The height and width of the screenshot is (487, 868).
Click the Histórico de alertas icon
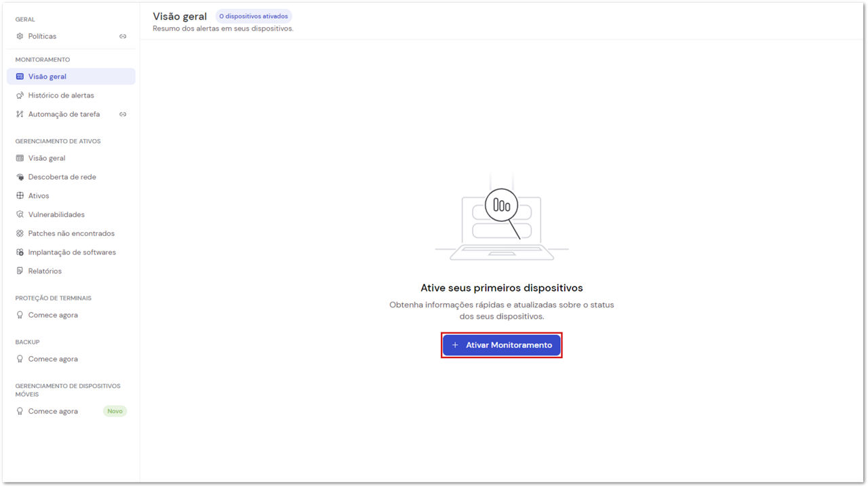20,96
